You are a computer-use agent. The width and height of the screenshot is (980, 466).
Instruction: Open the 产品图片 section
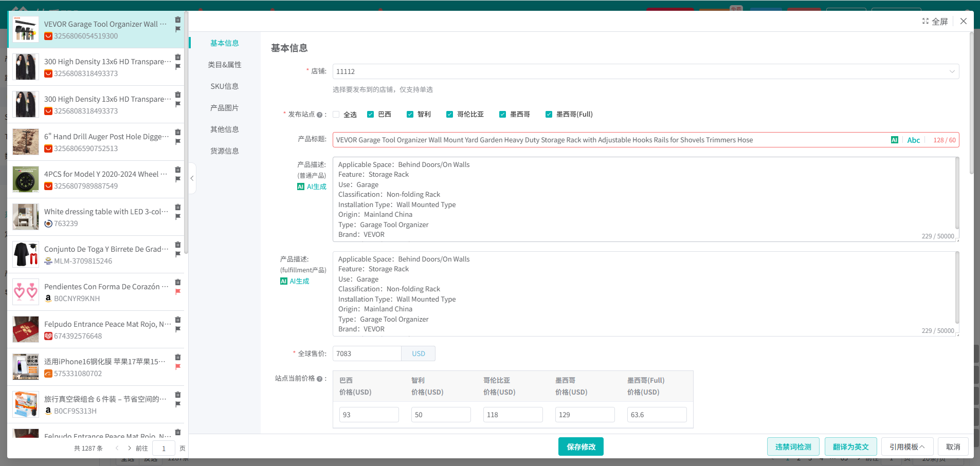pos(224,108)
